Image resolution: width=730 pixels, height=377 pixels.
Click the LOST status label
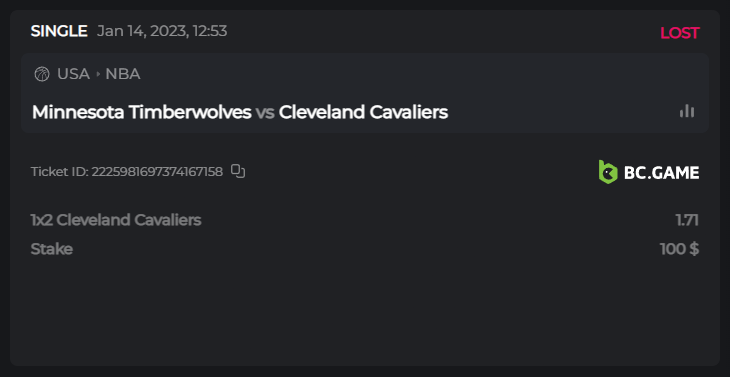point(680,33)
